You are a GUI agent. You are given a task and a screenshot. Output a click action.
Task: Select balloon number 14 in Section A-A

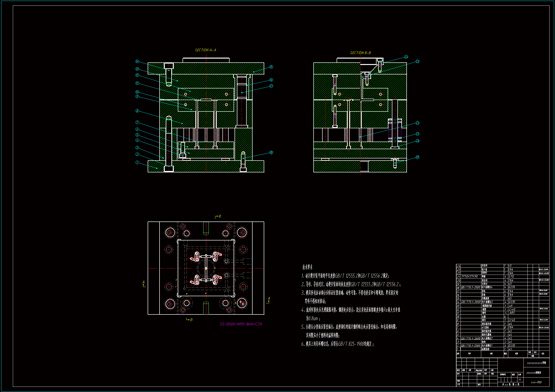click(137, 61)
